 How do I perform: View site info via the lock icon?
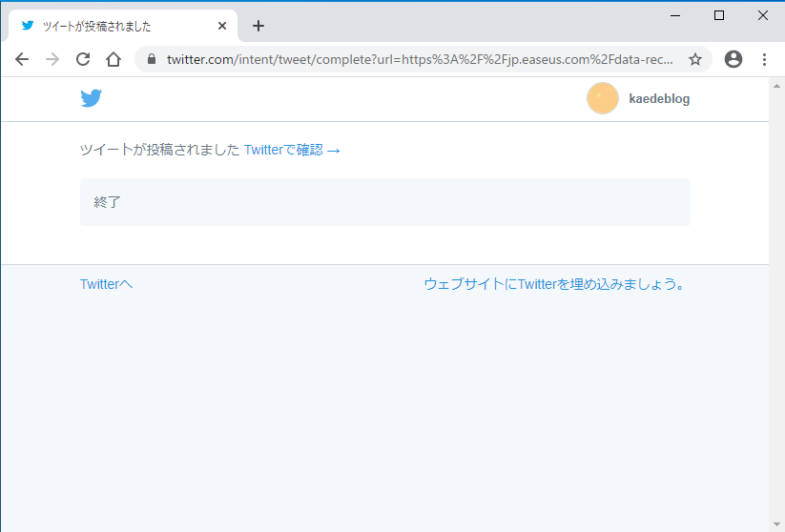pyautogui.click(x=152, y=59)
